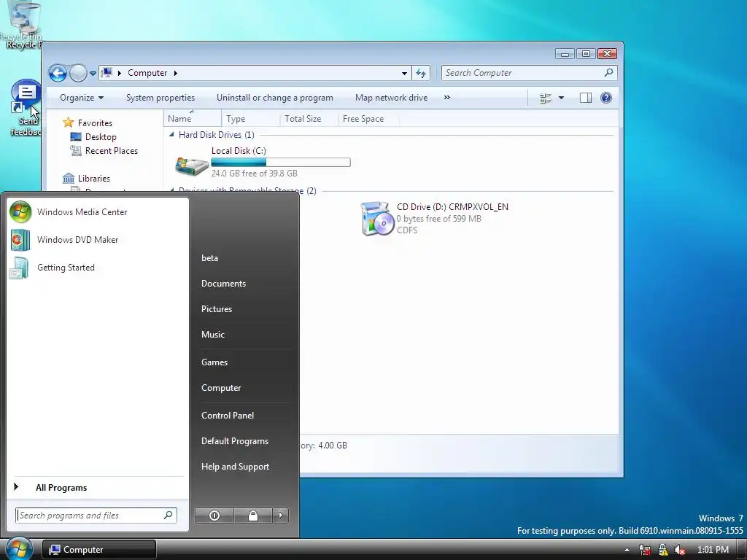Open Computer from Start menu
Viewport: 747px width, 560px height.
(x=221, y=388)
